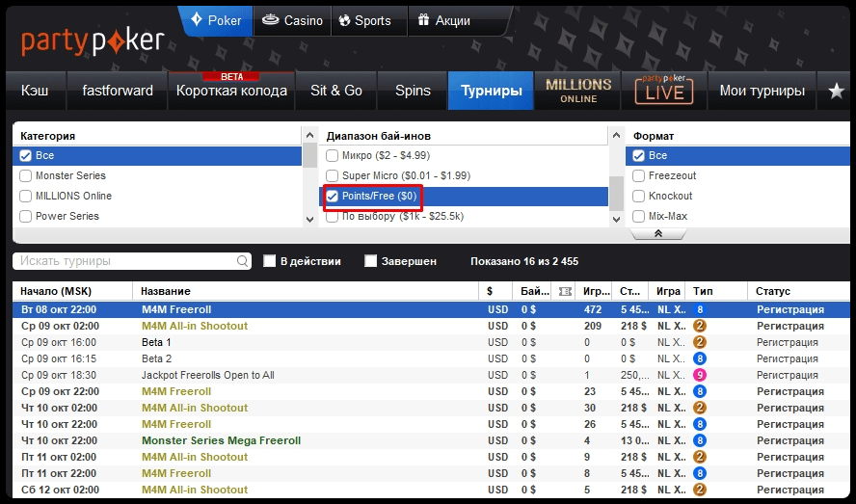Click orange 2 badge in Пт 11 окт 02:00 row
This screenshot has height=504, width=856.
click(699, 457)
